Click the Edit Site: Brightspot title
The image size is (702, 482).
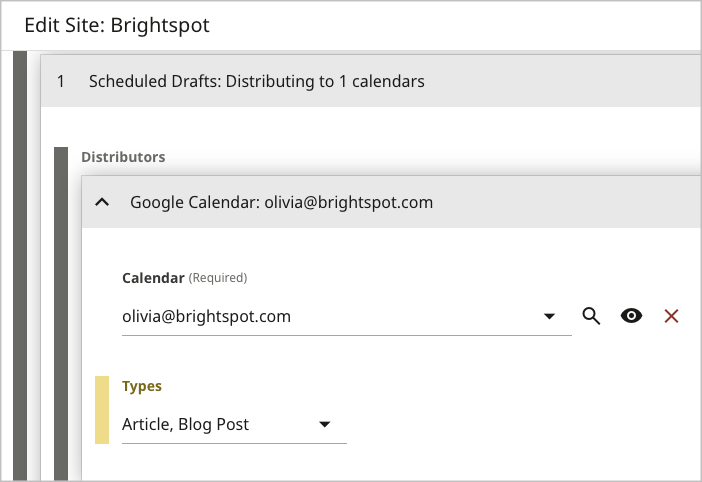point(117,25)
